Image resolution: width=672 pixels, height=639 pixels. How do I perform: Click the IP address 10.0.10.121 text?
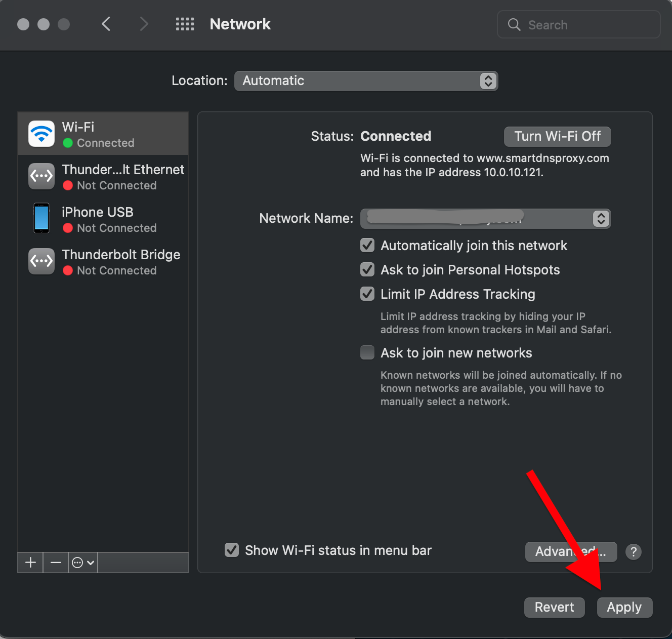coord(513,172)
